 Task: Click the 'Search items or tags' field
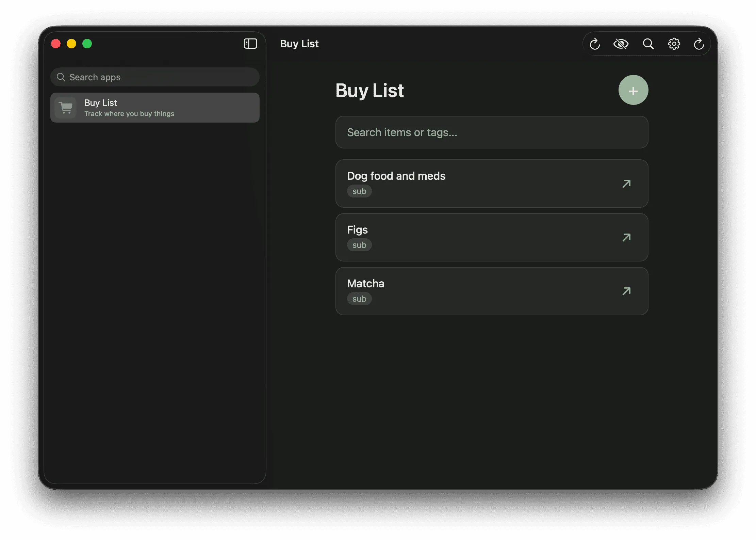point(491,132)
